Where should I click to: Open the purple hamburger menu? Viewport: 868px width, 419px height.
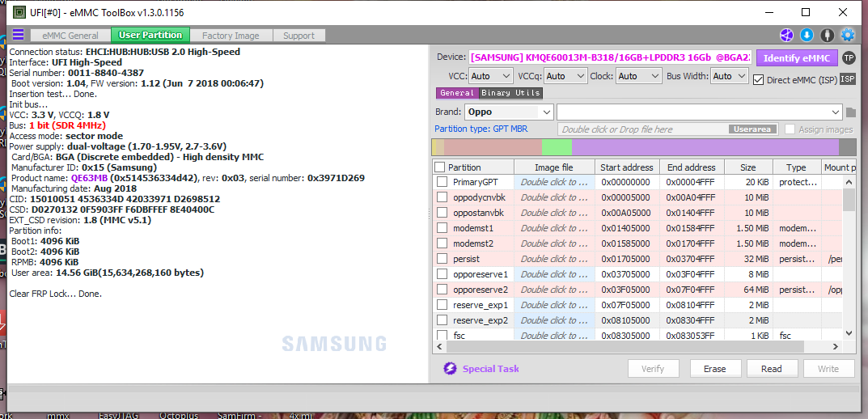[19, 36]
